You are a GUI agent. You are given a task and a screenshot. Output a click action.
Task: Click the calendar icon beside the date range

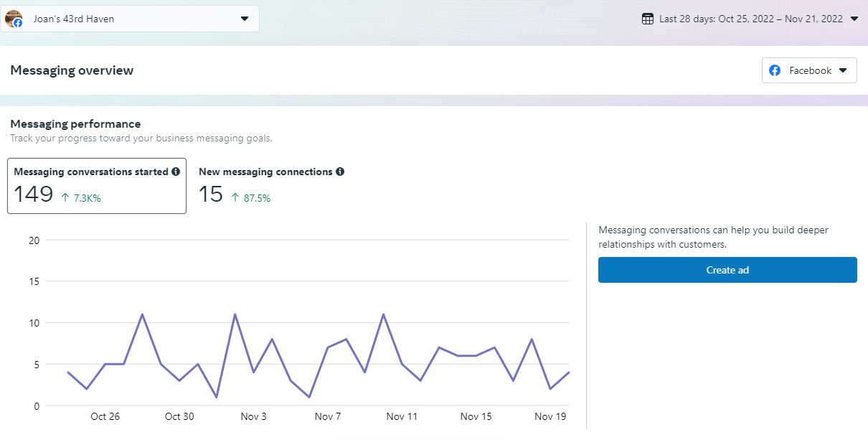[x=648, y=19]
